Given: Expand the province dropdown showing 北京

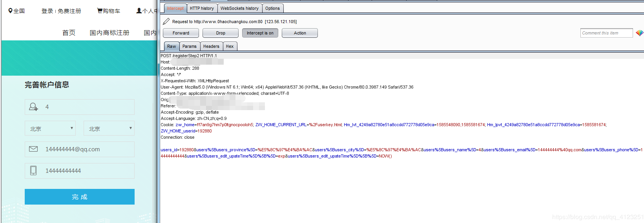Looking at the screenshot, I should [x=50, y=128].
